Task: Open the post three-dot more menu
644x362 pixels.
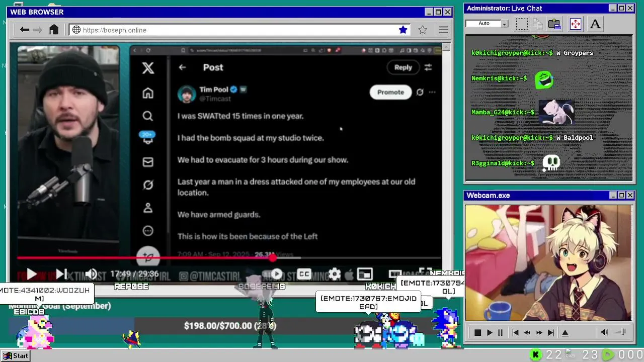Action: [432, 92]
